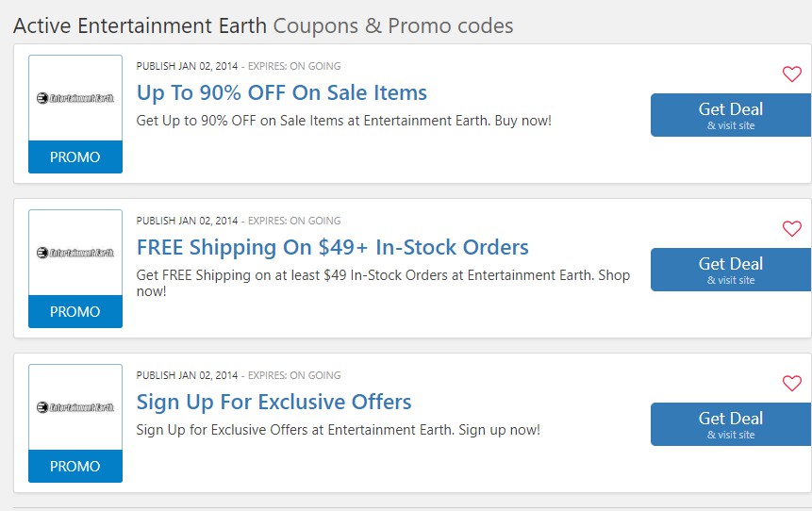Click PROMO label on the FREE Shipping card
The width and height of the screenshot is (812, 511).
click(75, 312)
